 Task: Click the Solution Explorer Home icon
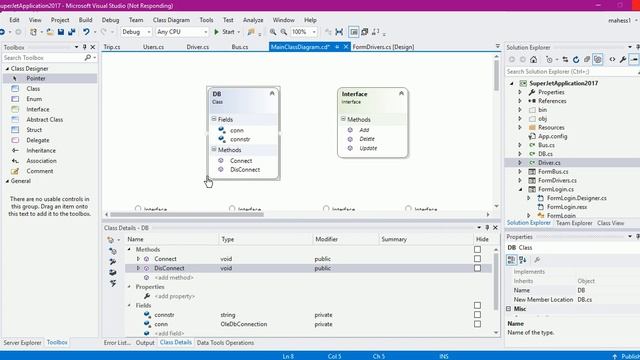(x=533, y=60)
